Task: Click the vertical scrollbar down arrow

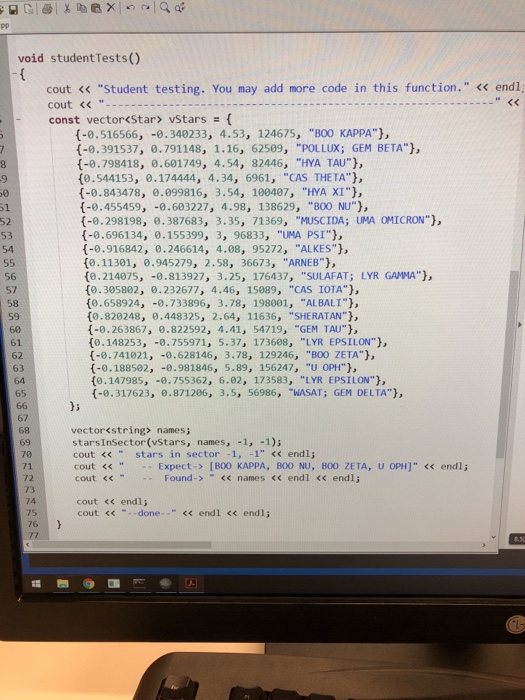Action: point(493,537)
